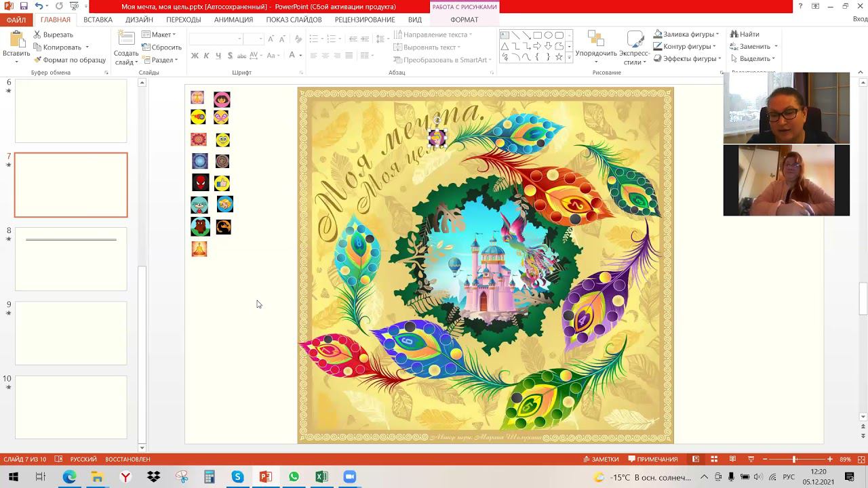Image resolution: width=868 pixels, height=488 pixels.
Task: Open Макет layout dropdown
Action: click(x=159, y=35)
